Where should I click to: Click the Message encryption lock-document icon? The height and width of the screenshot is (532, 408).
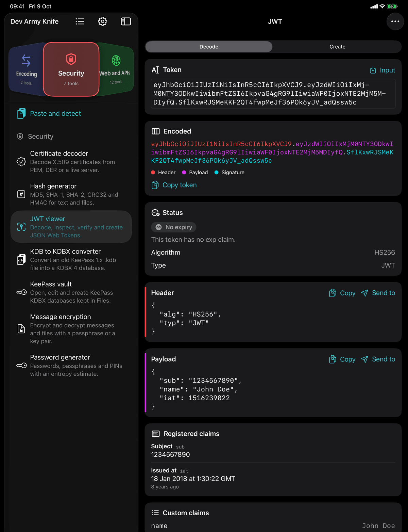click(21, 328)
